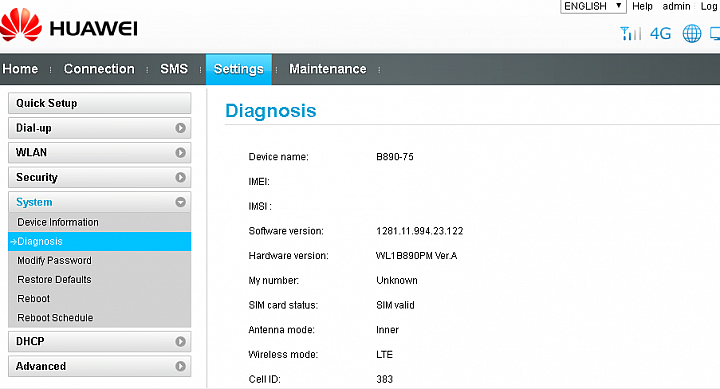Click Wireless mode value LTE
The width and height of the screenshot is (720, 389).
[x=384, y=355]
